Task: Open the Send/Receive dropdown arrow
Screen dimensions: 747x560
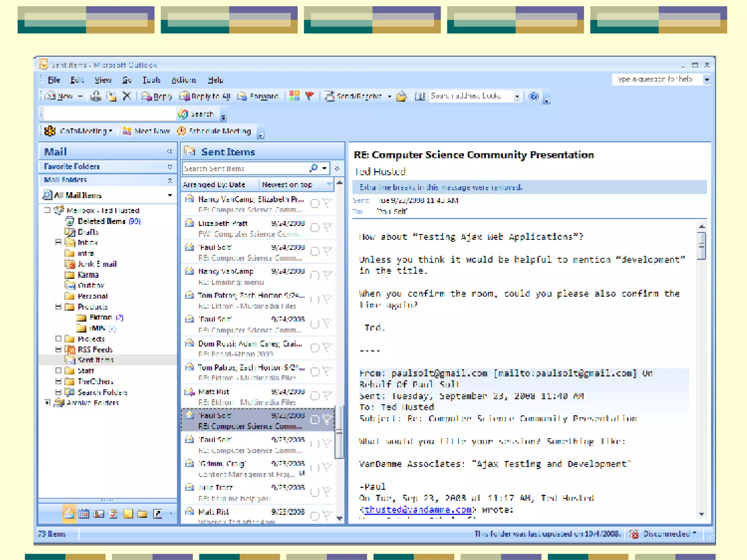Action: click(390, 97)
